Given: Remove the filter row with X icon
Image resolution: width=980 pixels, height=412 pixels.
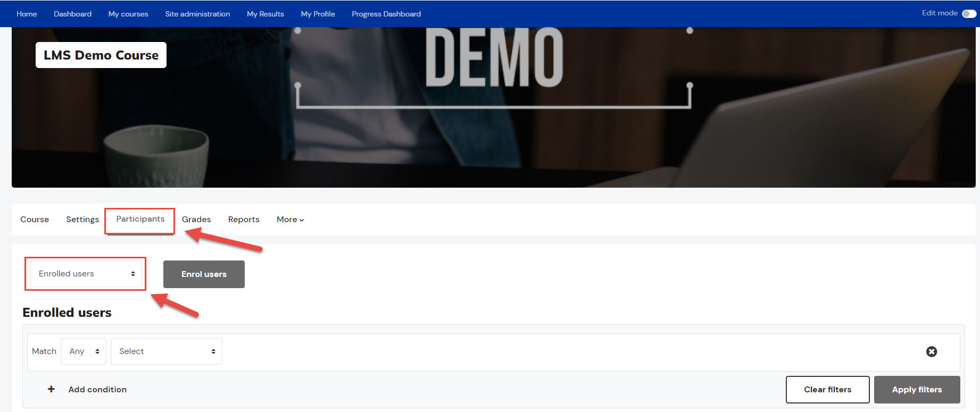Looking at the screenshot, I should (x=932, y=351).
